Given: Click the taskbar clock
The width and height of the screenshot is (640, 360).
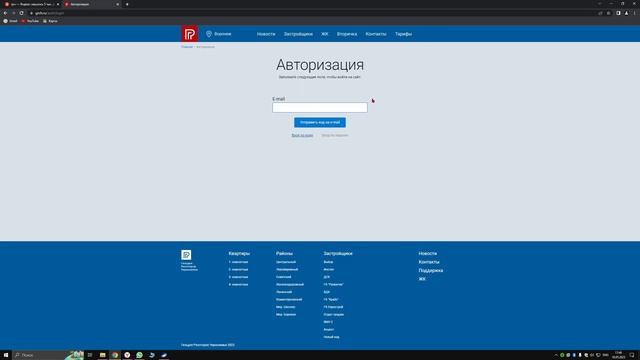Looking at the screenshot, I should (x=618, y=355).
